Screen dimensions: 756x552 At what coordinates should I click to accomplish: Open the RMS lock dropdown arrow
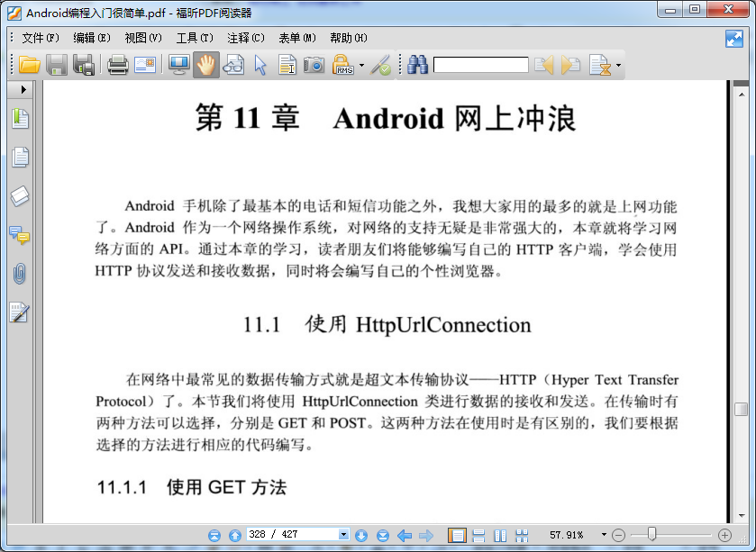coord(361,66)
